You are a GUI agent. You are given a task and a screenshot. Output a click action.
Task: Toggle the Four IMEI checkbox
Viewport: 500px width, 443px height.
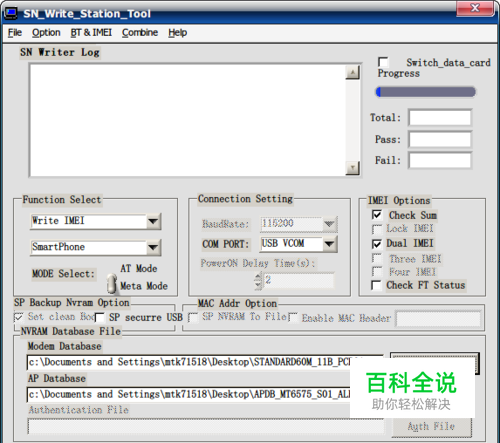[377, 272]
